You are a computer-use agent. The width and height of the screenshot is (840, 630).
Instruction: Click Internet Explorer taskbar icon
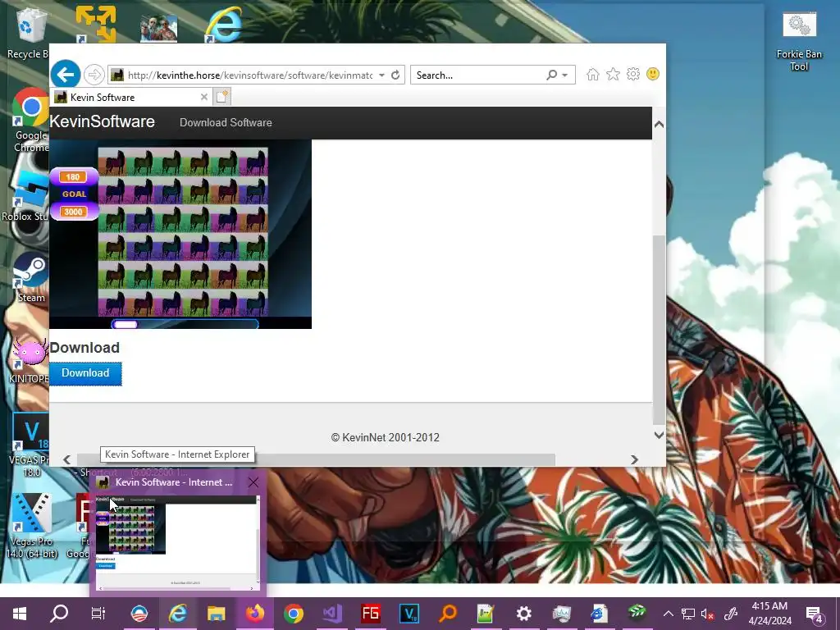[178, 614]
